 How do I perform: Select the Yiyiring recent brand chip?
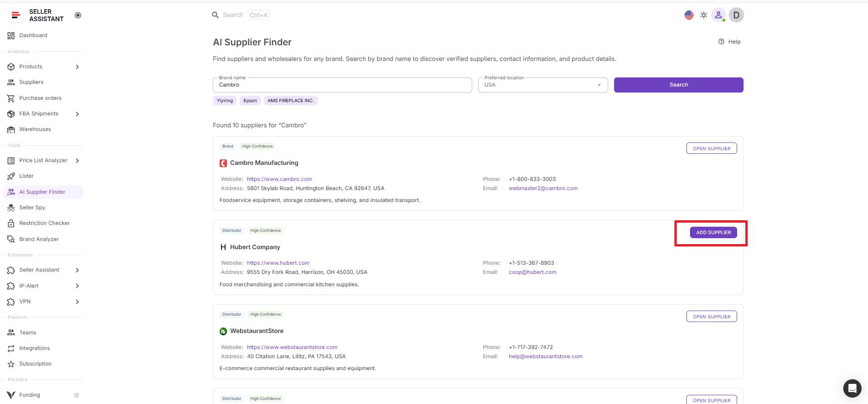[x=225, y=101]
